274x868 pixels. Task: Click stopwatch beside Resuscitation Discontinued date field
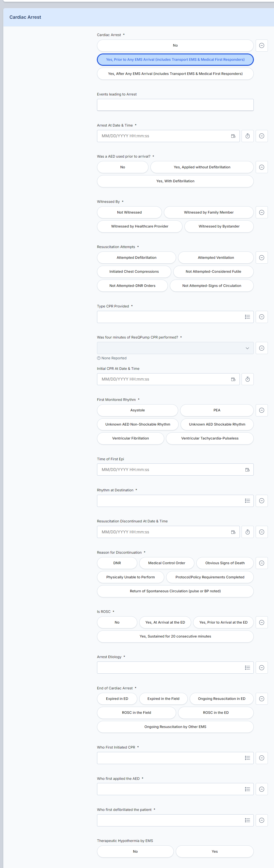pos(247,532)
